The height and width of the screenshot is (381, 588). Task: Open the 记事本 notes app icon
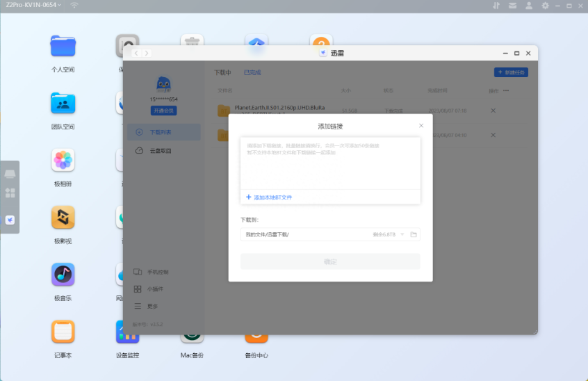(x=63, y=332)
